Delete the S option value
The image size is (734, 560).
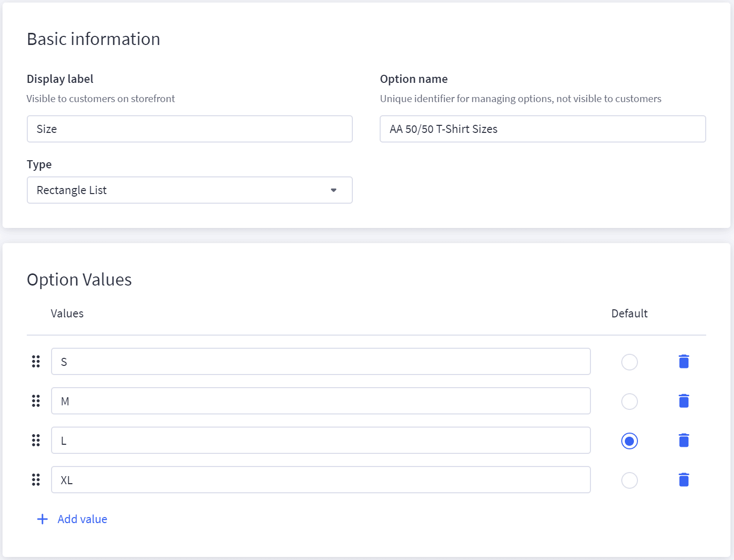(683, 361)
